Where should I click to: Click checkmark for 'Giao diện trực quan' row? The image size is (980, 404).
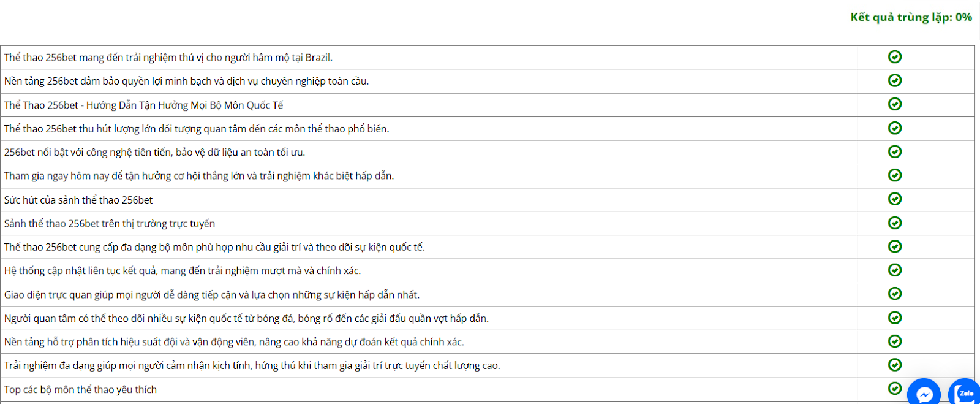click(x=895, y=294)
